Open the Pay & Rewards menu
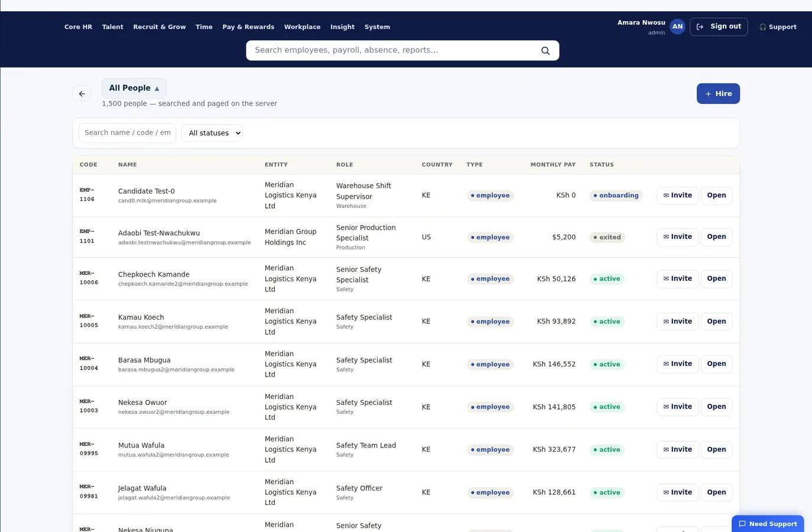The image size is (812, 532). click(x=248, y=27)
